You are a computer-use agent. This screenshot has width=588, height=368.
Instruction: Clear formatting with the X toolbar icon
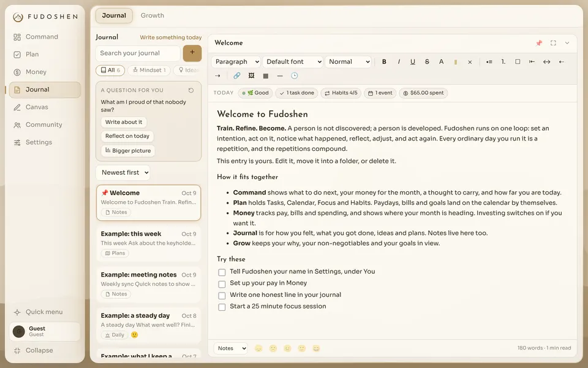coord(470,62)
